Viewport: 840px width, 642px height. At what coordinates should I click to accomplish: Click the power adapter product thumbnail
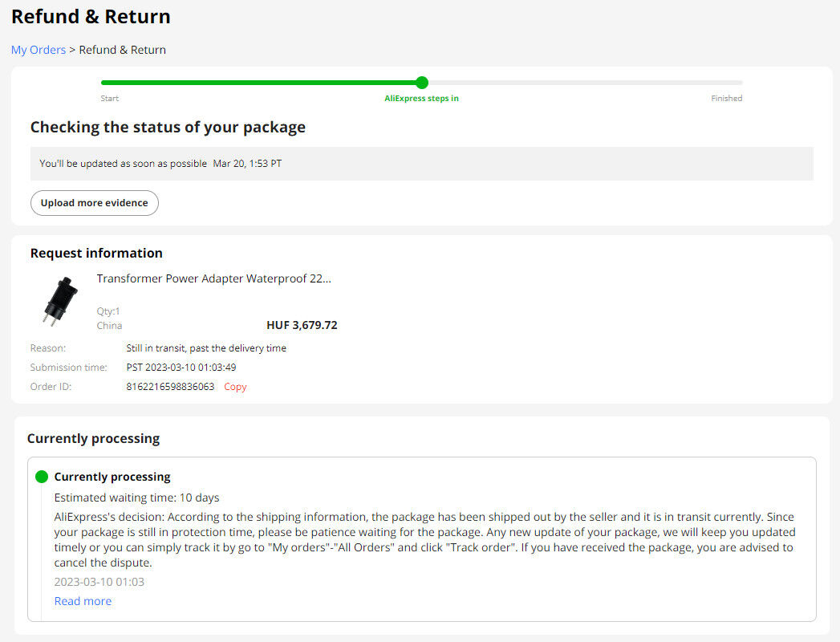(59, 301)
